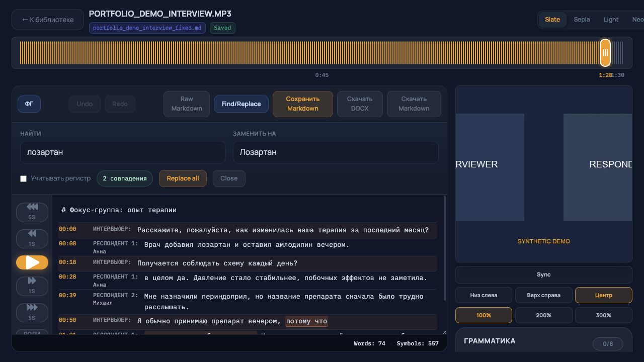Open Raw Markdown view
Image resolution: width=644 pixels, height=362 pixels.
coord(187,104)
